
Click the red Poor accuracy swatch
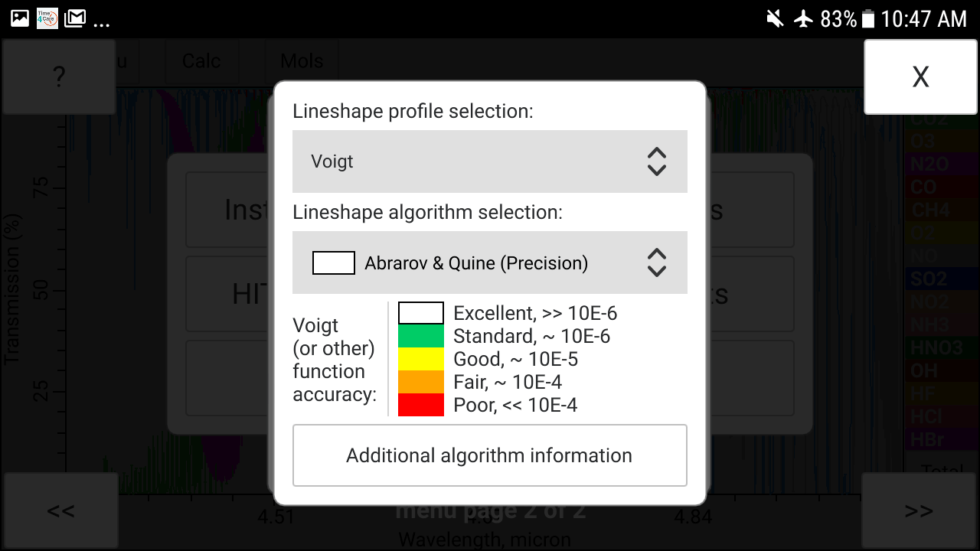click(420, 405)
